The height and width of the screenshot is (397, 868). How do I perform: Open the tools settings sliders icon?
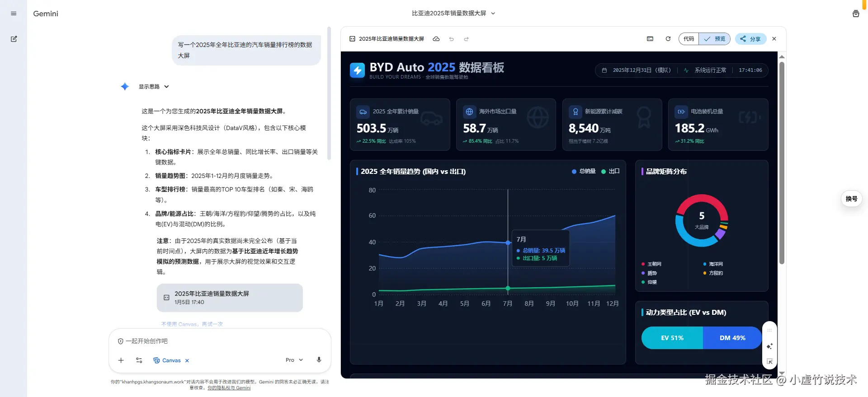pos(139,360)
